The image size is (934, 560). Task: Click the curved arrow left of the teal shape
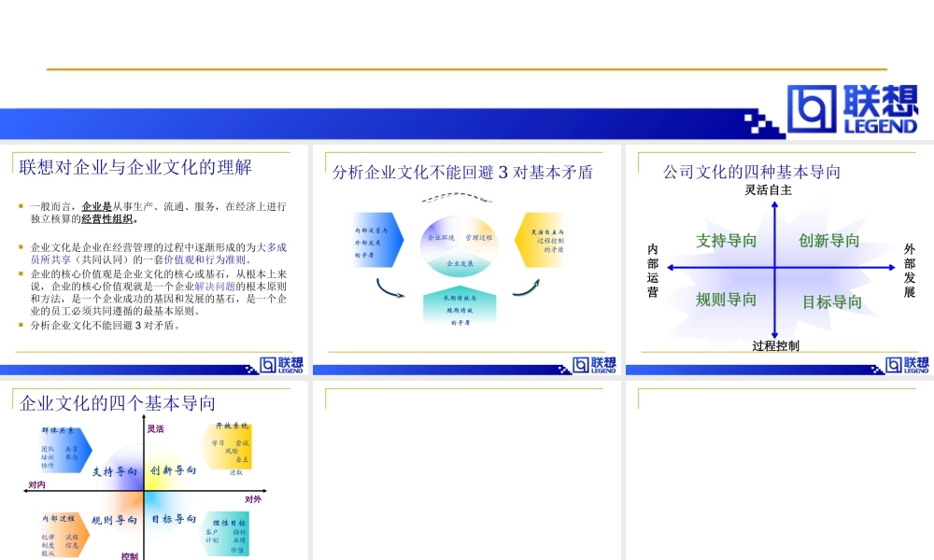(x=389, y=288)
